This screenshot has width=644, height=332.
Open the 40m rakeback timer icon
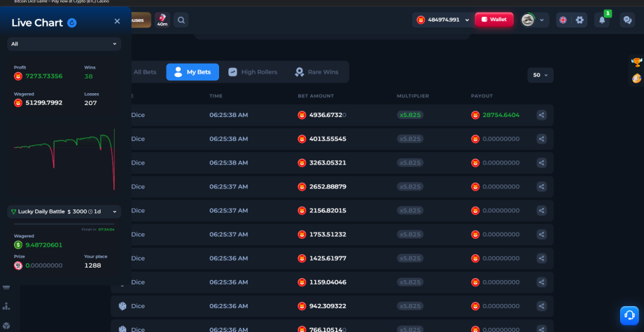(162, 20)
